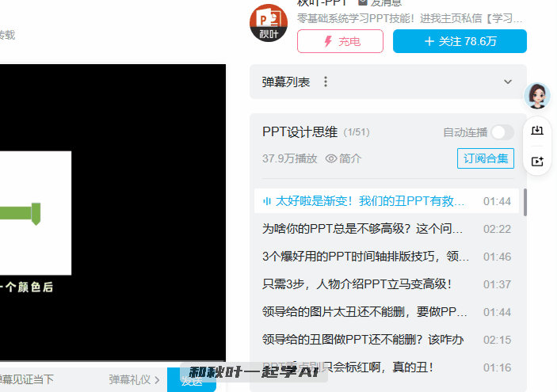Click the floating cartoon assistant avatar

click(539, 97)
